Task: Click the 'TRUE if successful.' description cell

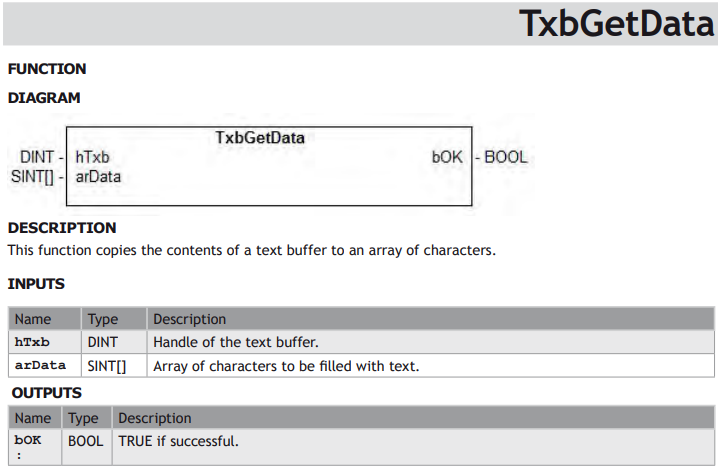Action: [413, 447]
